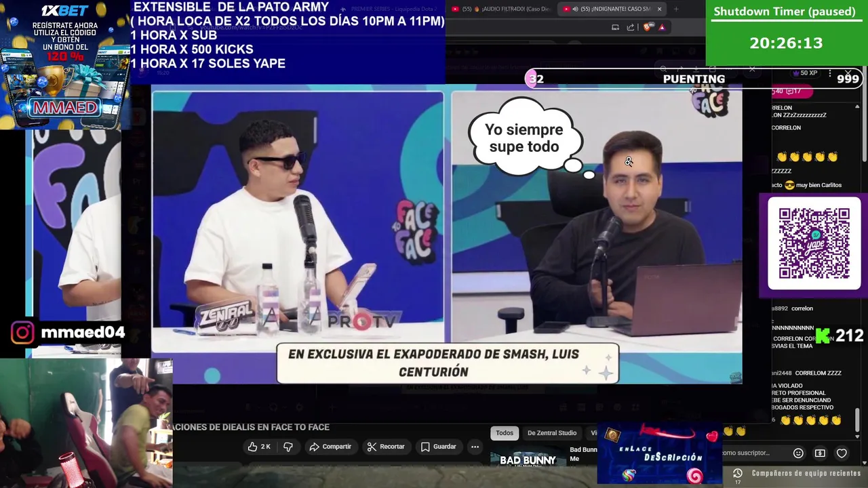Click the 50 XP crown badge
This screenshot has width=868, height=488.
[805, 73]
